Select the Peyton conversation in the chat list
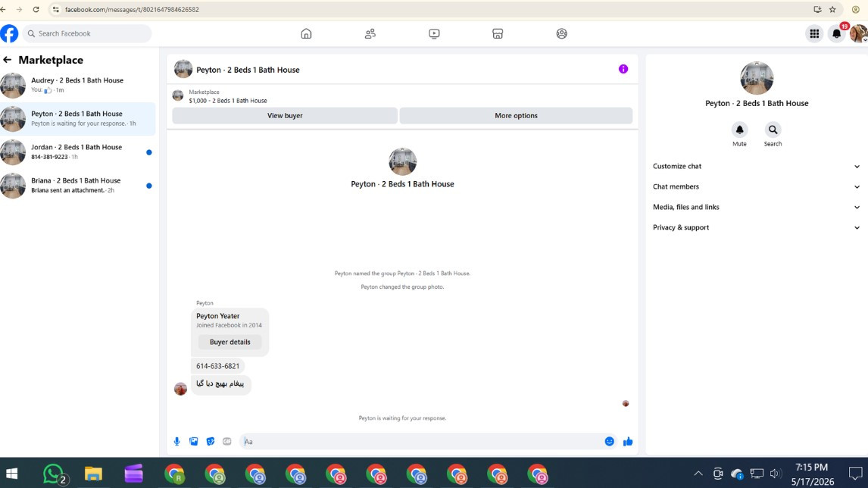 click(x=77, y=118)
